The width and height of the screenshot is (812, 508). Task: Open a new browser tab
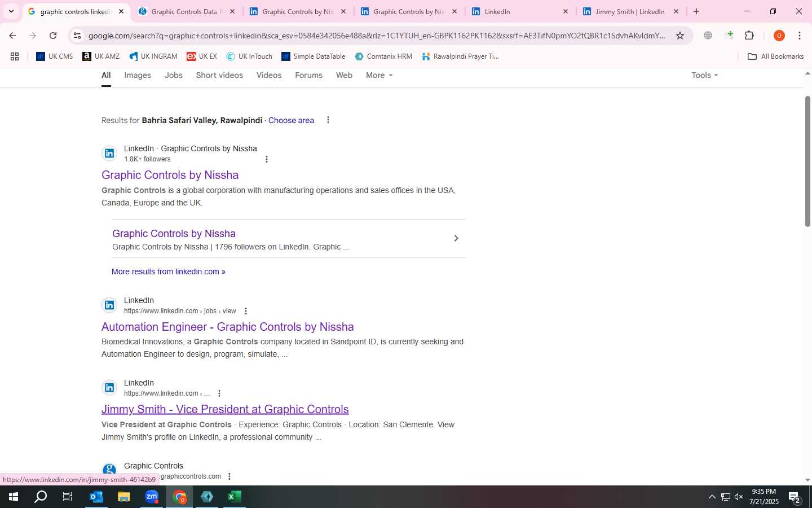coord(696,11)
